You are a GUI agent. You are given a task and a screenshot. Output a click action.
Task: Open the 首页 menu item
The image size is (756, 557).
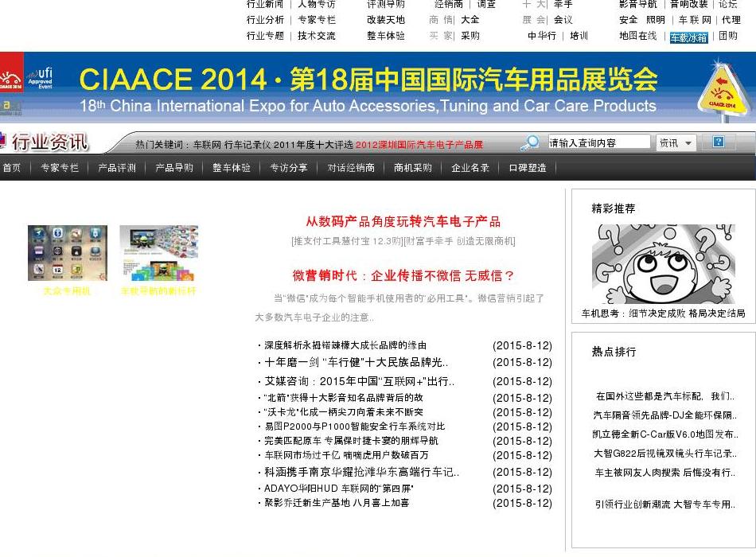point(12,168)
